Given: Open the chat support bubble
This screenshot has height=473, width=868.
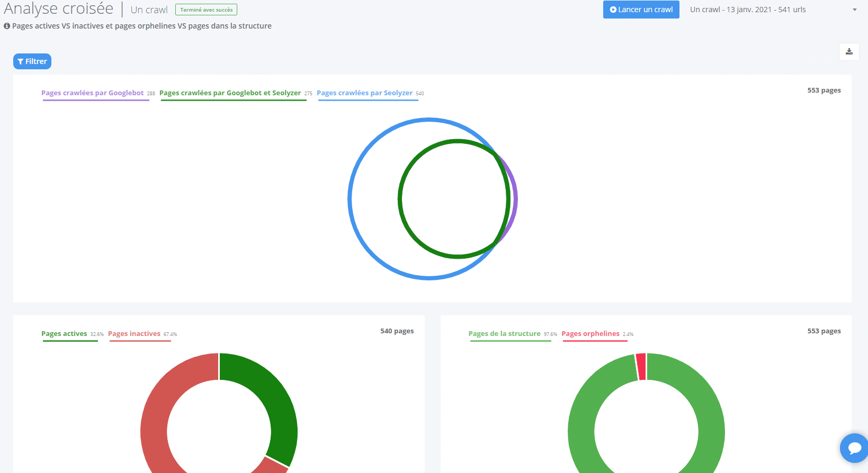Looking at the screenshot, I should click(854, 448).
